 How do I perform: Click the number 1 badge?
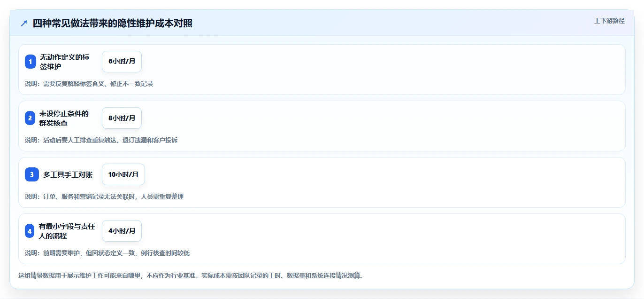click(31, 62)
